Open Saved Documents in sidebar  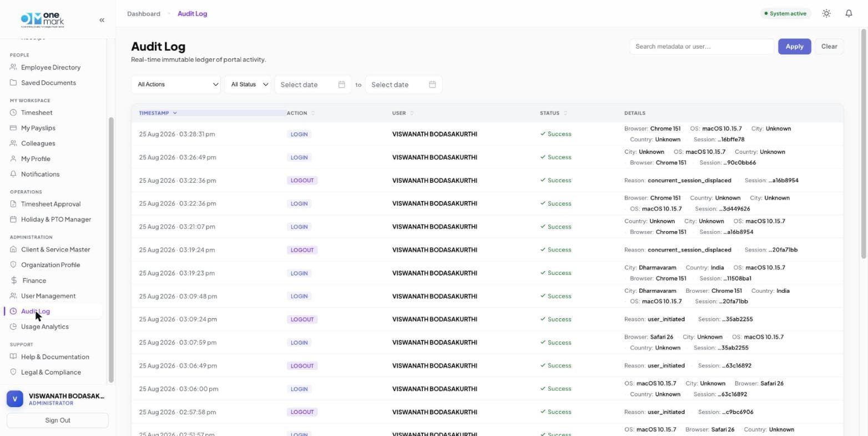point(48,83)
